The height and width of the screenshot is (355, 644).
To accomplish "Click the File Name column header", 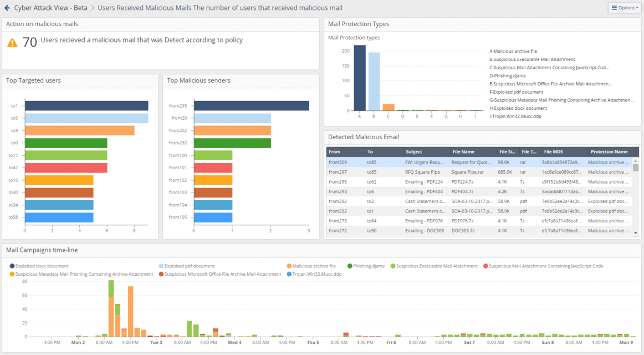I will (463, 152).
